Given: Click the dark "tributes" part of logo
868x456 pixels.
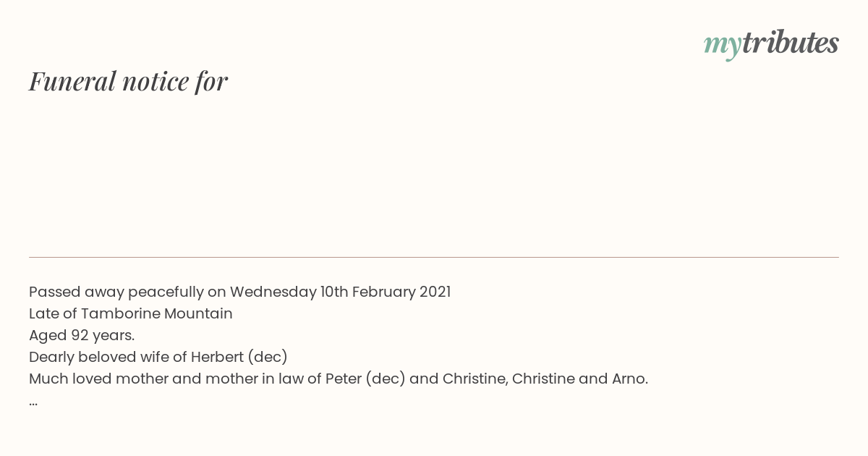Looking at the screenshot, I should (791, 43).
